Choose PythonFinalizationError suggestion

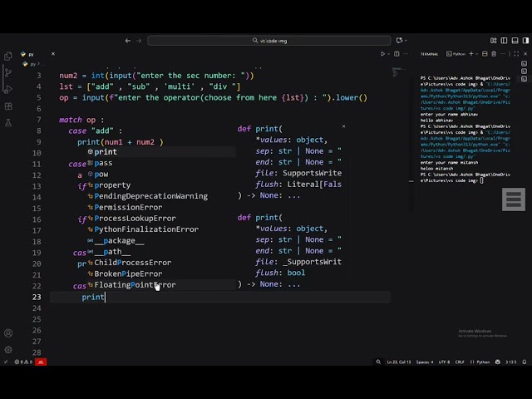click(x=161, y=229)
